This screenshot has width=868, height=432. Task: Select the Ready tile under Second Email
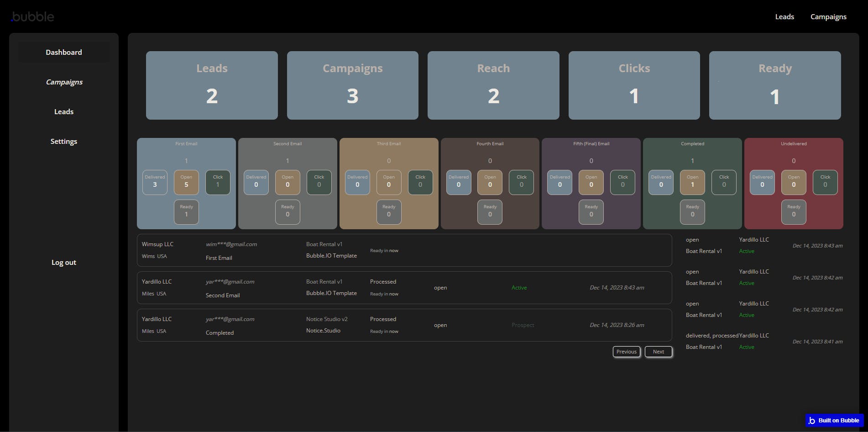click(288, 212)
